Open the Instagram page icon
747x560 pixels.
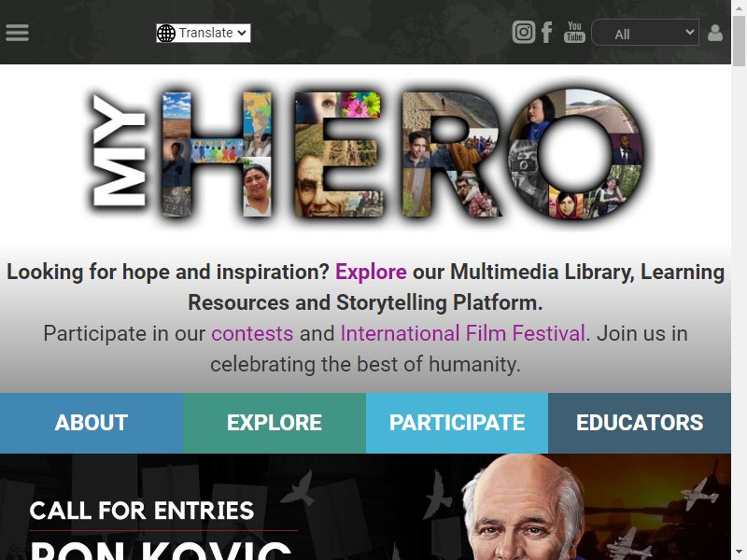(524, 33)
